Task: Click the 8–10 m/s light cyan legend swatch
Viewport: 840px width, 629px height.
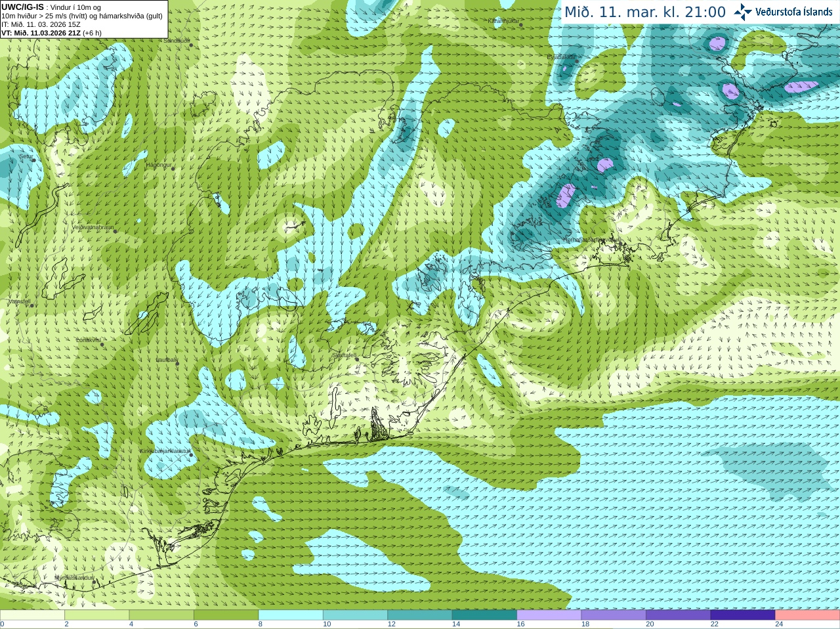Action: pyautogui.click(x=291, y=615)
